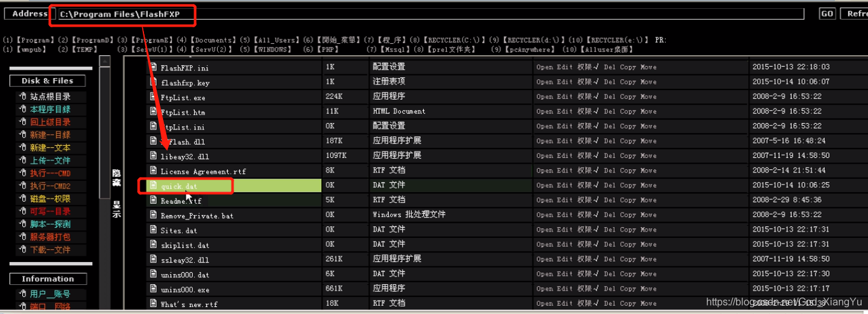The image size is (868, 314).
Task: Select the file name License Agreement.rtf
Action: coord(203,171)
